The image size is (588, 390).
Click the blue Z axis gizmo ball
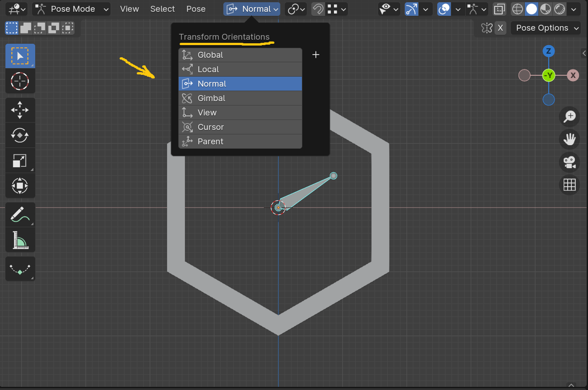pos(548,51)
